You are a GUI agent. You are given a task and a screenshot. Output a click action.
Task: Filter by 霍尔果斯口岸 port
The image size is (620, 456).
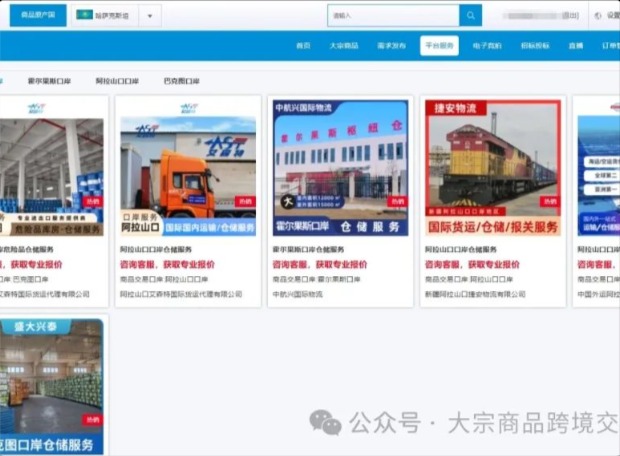[x=49, y=81]
